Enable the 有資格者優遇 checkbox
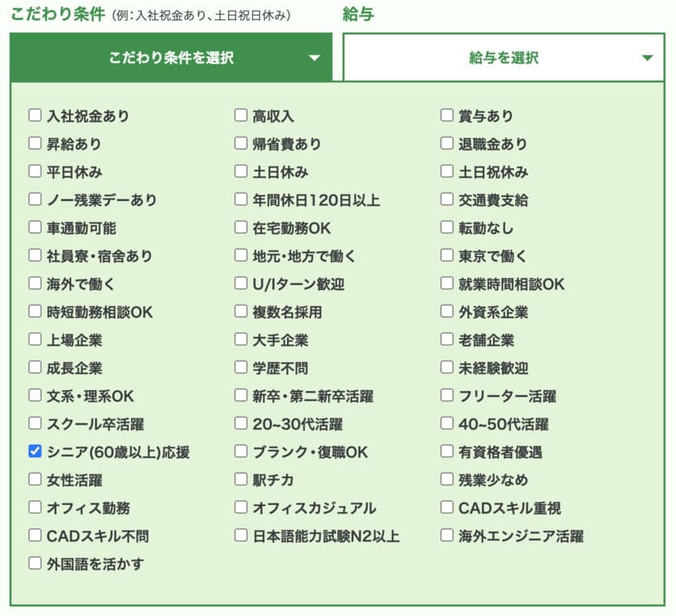Viewport: 676px width, 616px height. pyautogui.click(x=446, y=451)
